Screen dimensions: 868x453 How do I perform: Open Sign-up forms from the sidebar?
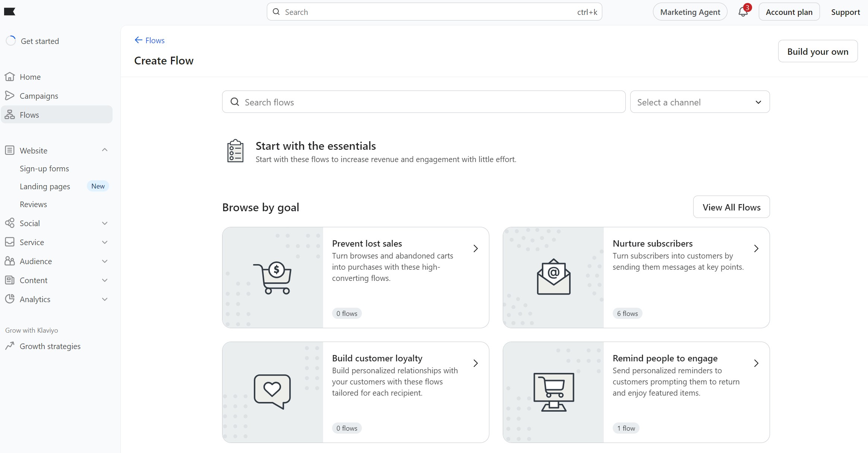(x=44, y=168)
